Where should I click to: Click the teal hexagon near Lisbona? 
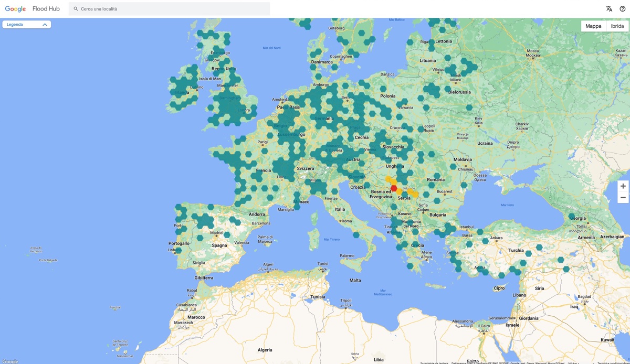click(x=178, y=251)
